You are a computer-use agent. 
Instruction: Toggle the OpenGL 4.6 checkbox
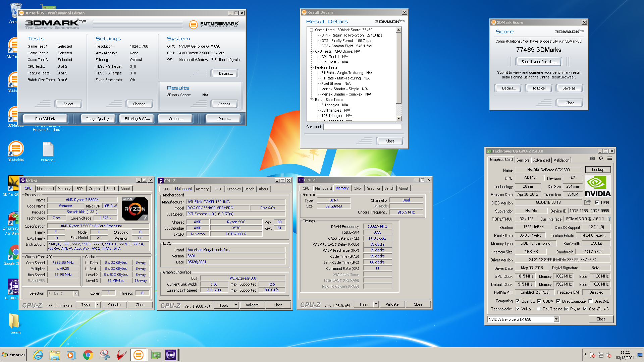585,309
